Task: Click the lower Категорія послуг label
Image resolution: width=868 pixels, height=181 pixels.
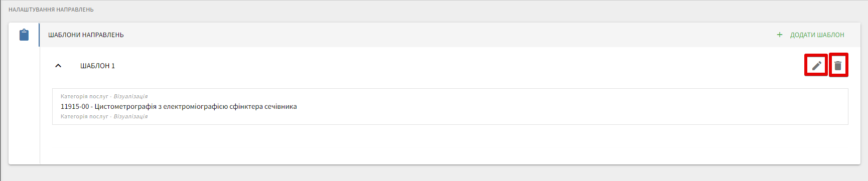Action: (84, 116)
